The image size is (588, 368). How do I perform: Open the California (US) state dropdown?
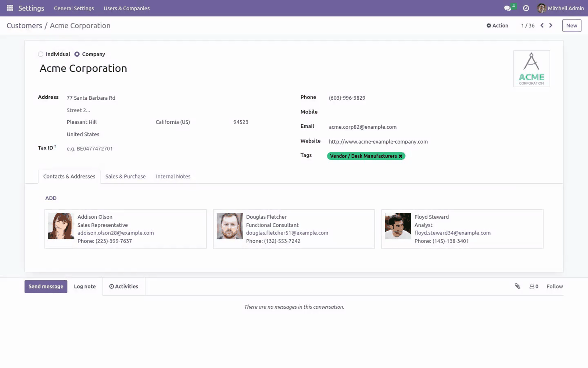(191, 122)
